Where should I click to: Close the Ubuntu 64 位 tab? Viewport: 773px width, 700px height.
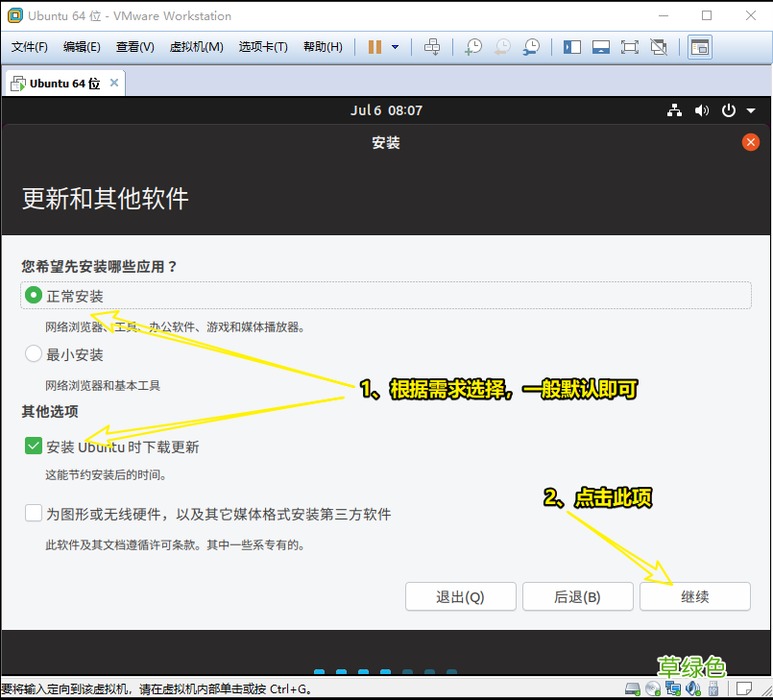[114, 83]
